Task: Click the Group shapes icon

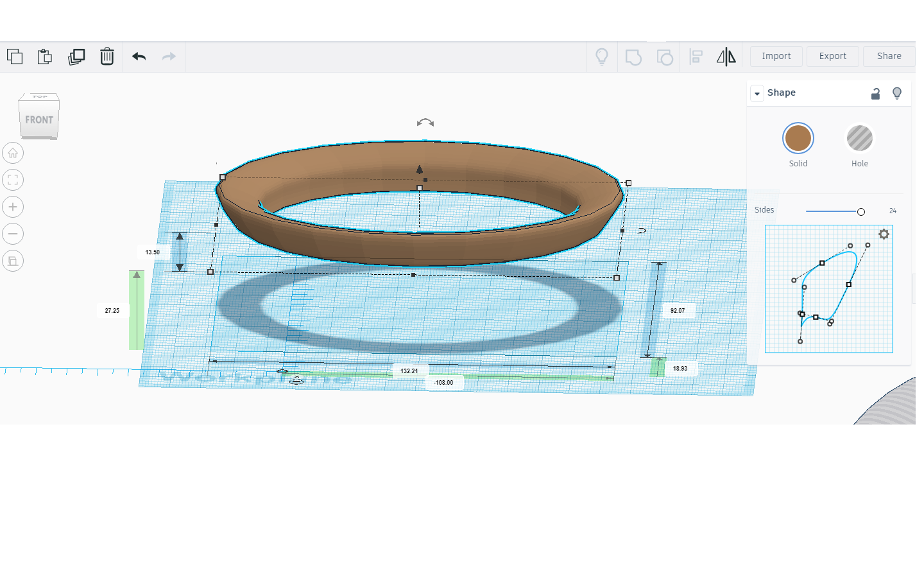Action: (633, 57)
